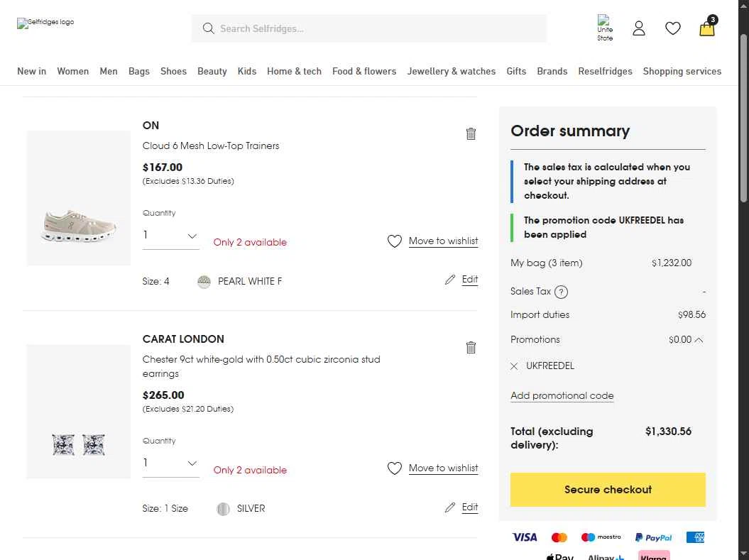This screenshot has width=749, height=560.
Task: Click the PayPal payment icon
Action: (x=653, y=537)
